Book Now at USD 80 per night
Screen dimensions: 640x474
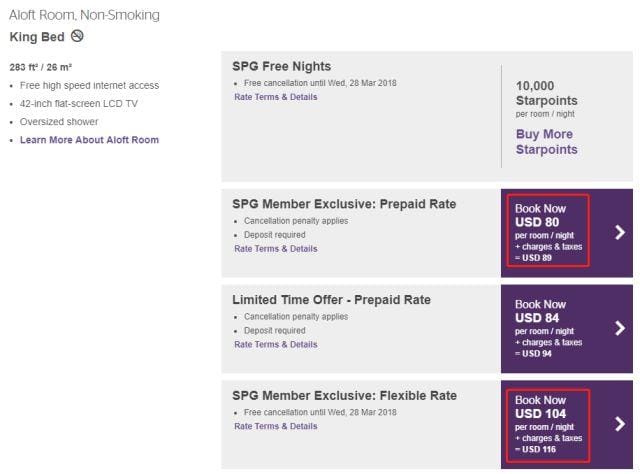(546, 231)
